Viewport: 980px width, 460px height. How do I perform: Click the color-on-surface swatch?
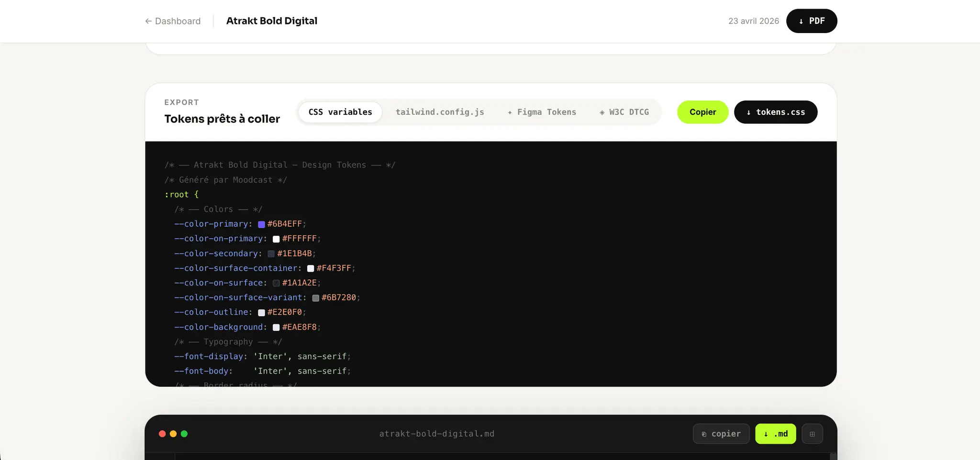[x=276, y=283]
